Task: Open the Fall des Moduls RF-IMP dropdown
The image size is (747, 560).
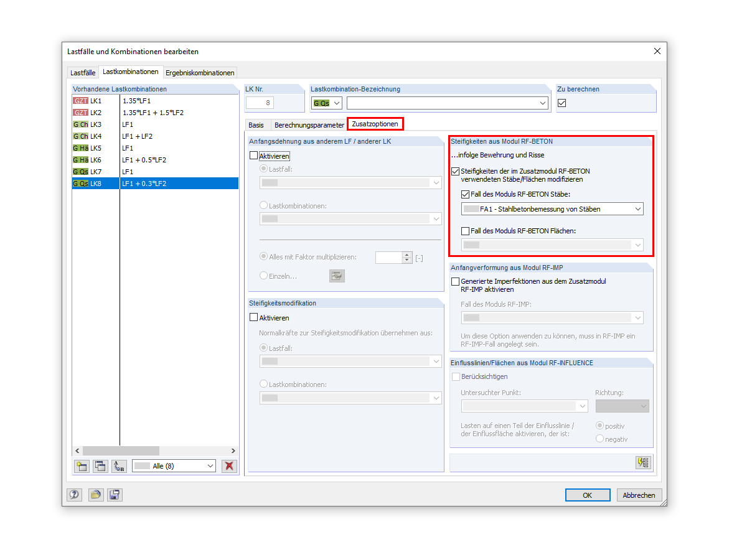Action: (553, 318)
